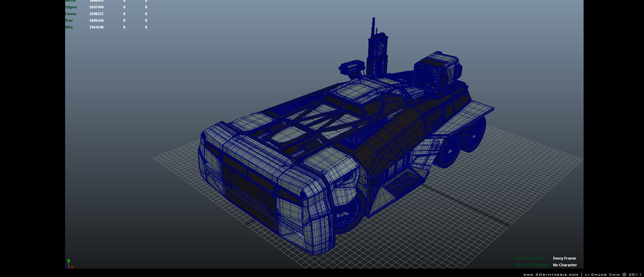This screenshot has height=277, width=644.
Task: Click the Tris count value 5896444
Action: (96, 20)
